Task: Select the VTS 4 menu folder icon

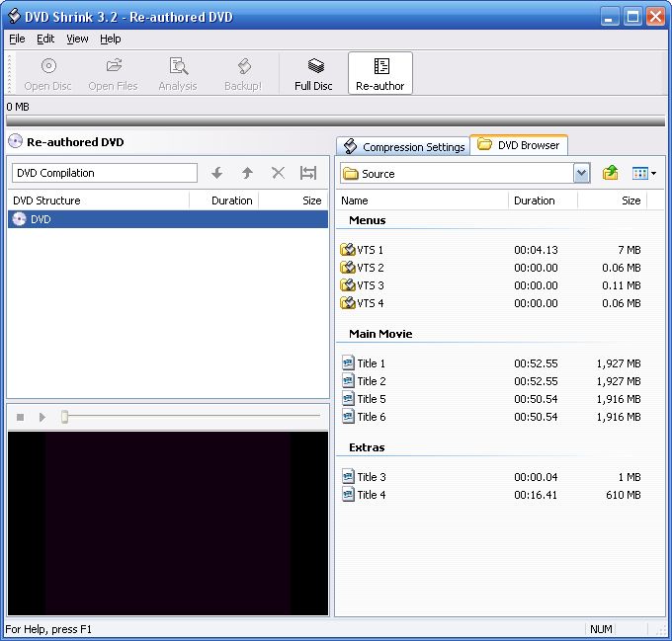Action: pos(347,303)
